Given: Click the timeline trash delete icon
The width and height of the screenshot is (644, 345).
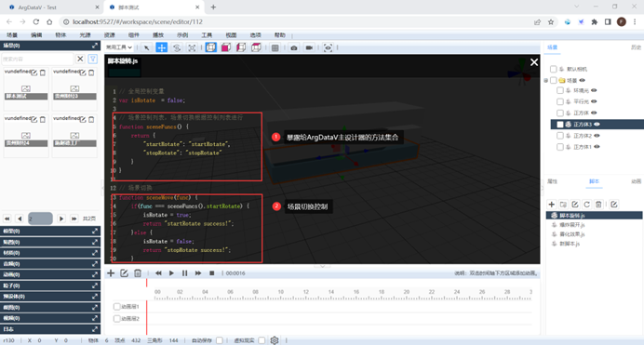Looking at the screenshot, I should pos(138,273).
